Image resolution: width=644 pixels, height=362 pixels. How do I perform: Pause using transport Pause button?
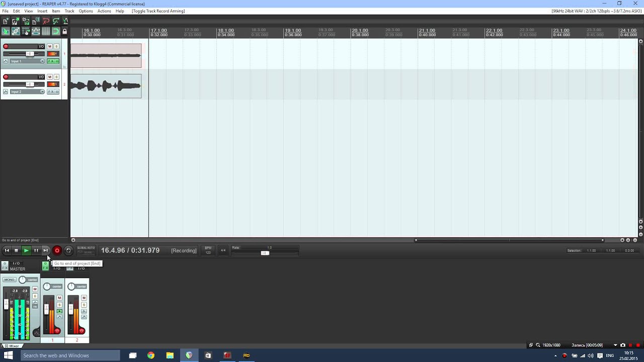pyautogui.click(x=36, y=250)
